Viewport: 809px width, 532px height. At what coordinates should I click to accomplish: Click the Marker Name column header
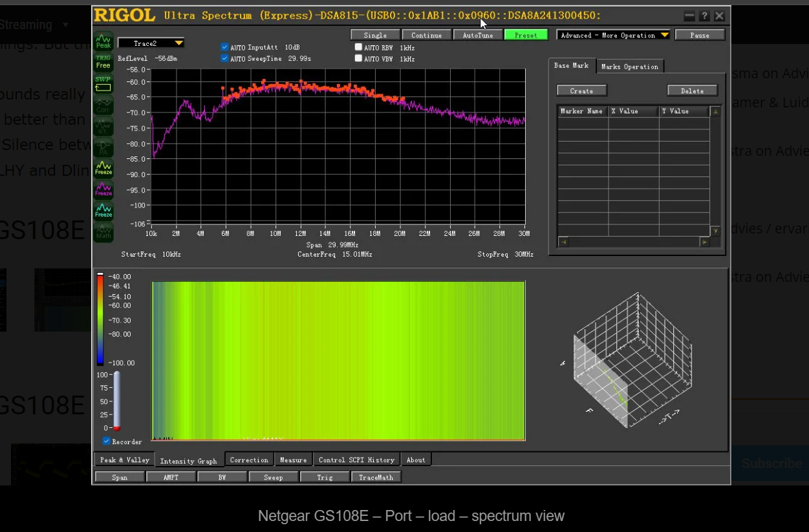click(583, 111)
